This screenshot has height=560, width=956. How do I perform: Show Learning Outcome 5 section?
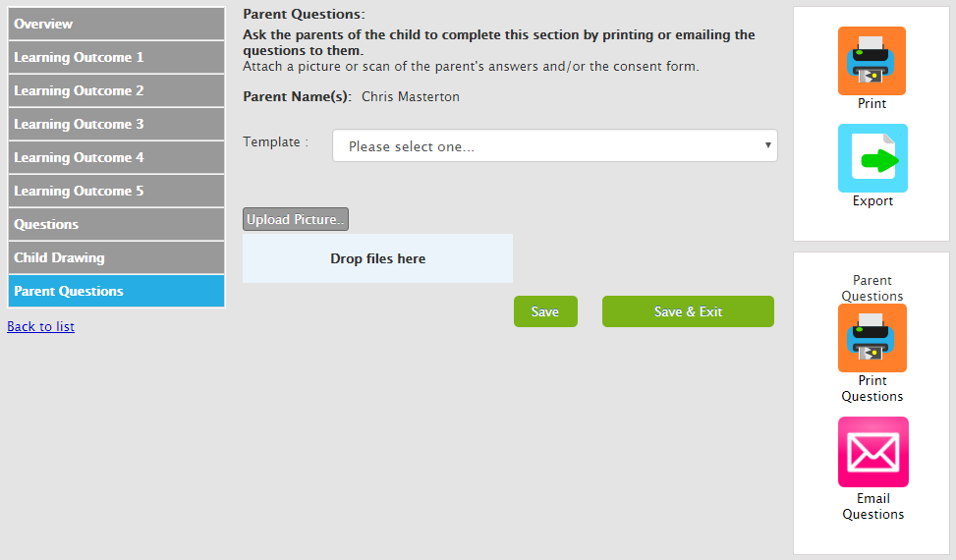click(x=116, y=191)
